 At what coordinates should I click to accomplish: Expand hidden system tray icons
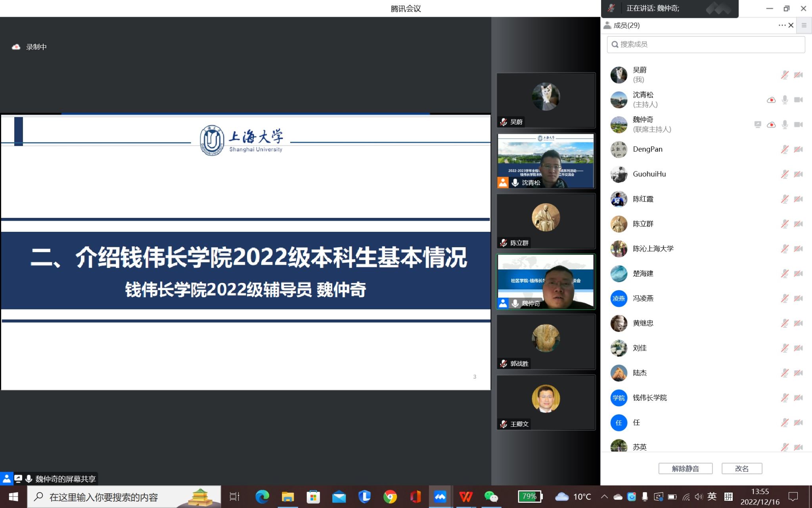point(604,496)
